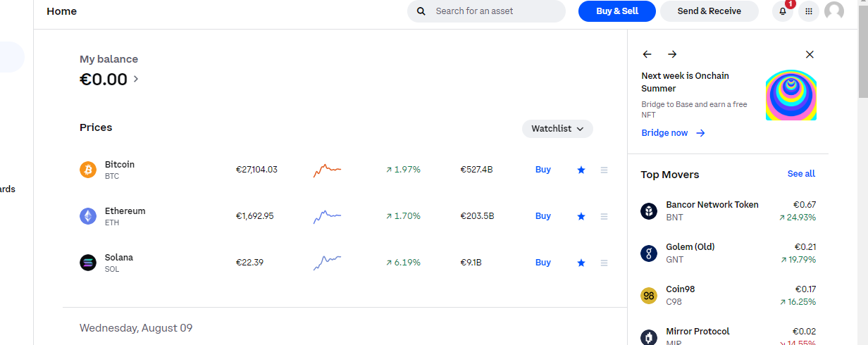Click the Next week is Onchain Summer headline

click(x=685, y=82)
